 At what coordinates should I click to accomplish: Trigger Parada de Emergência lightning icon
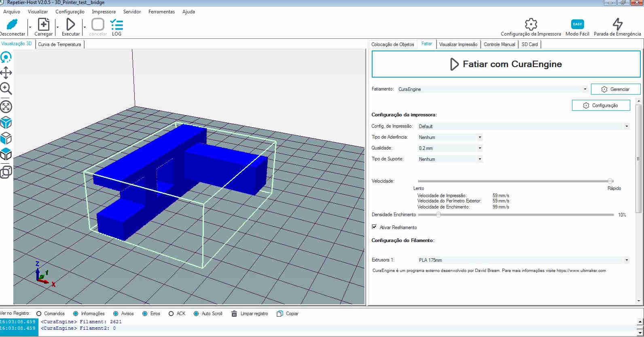(x=617, y=24)
